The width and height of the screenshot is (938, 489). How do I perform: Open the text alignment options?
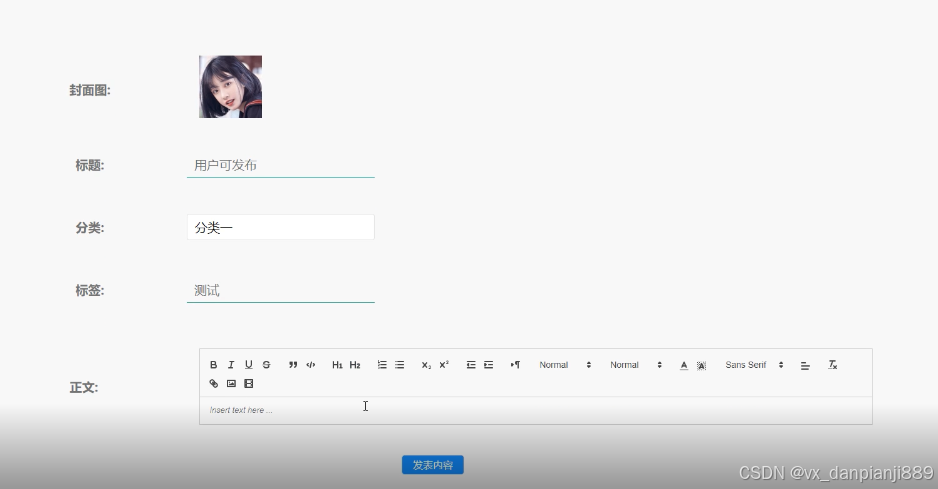tap(805, 365)
